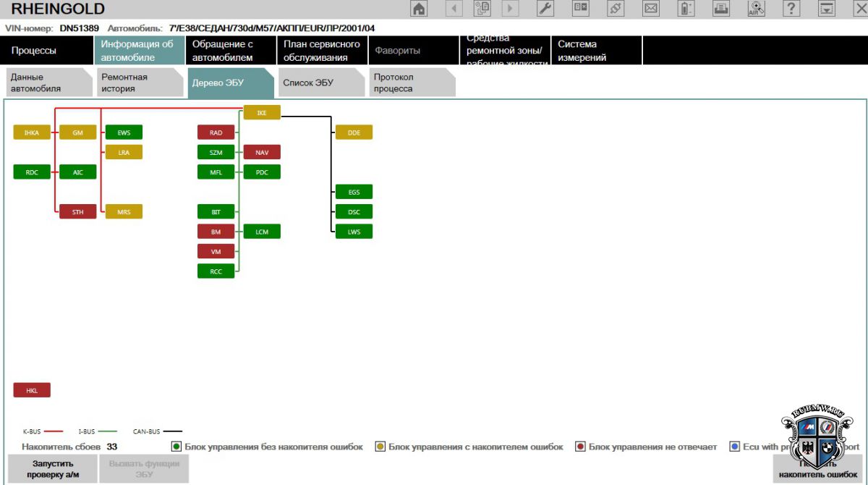This screenshot has width=868, height=485.
Task: Switch to the Данные автомобиля tab
Action: [x=49, y=83]
